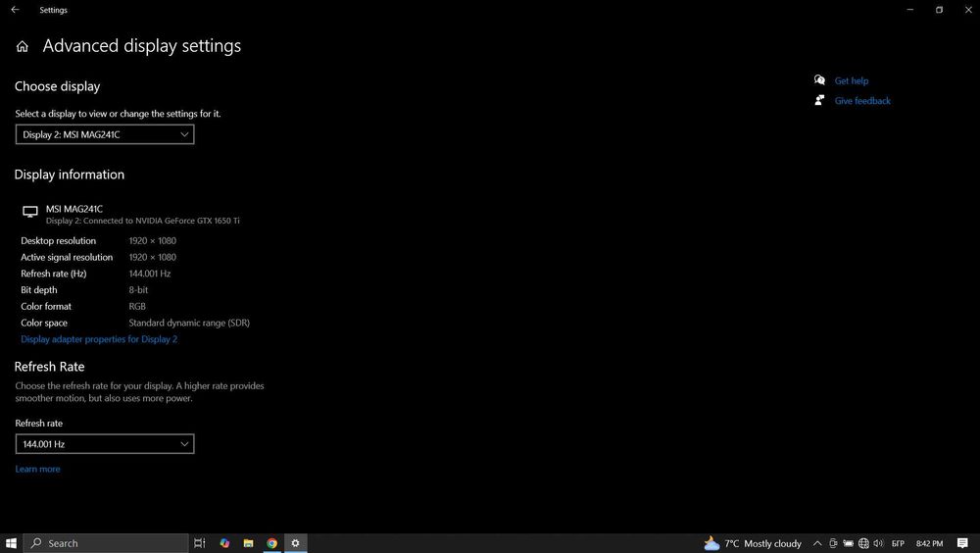The height and width of the screenshot is (553, 980).
Task: Launch the Copilot icon in the taskbar
Action: (224, 543)
